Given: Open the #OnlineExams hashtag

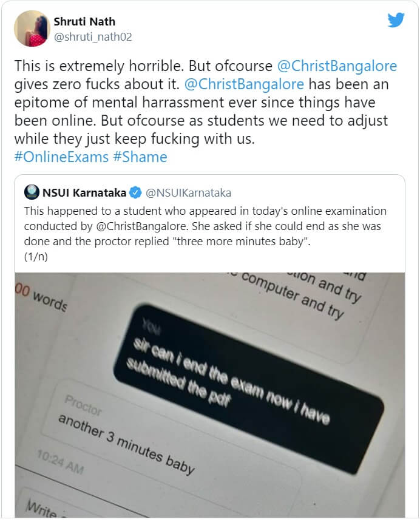Looking at the screenshot, I should [x=63, y=157].
